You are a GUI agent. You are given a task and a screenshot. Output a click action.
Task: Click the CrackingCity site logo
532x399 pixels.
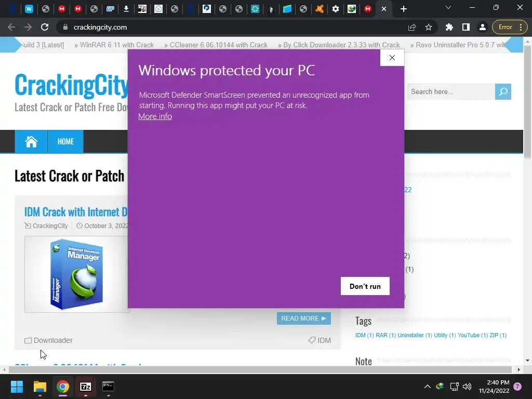72,85
